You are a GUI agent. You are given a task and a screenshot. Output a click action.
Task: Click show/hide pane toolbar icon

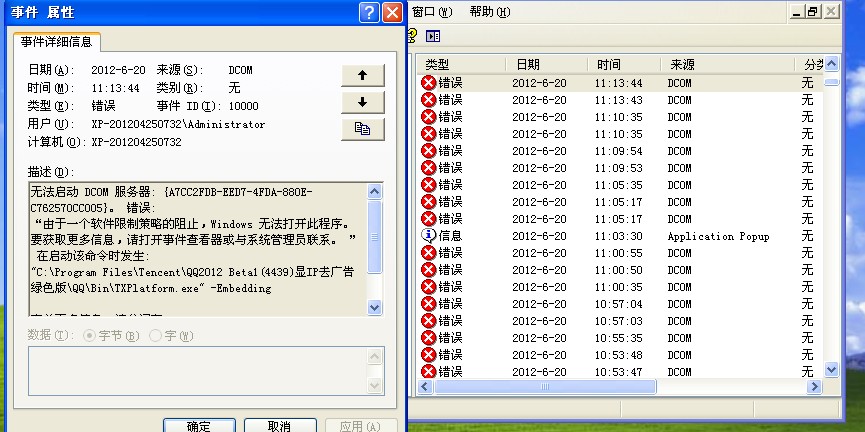tap(433, 36)
